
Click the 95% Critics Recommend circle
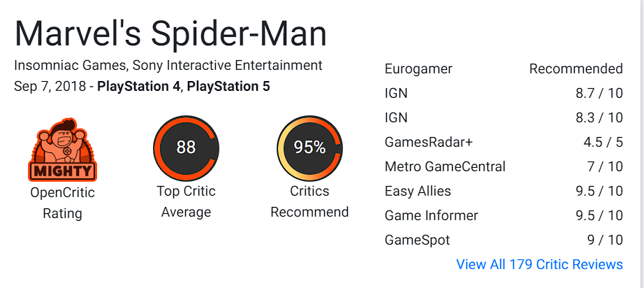[309, 147]
